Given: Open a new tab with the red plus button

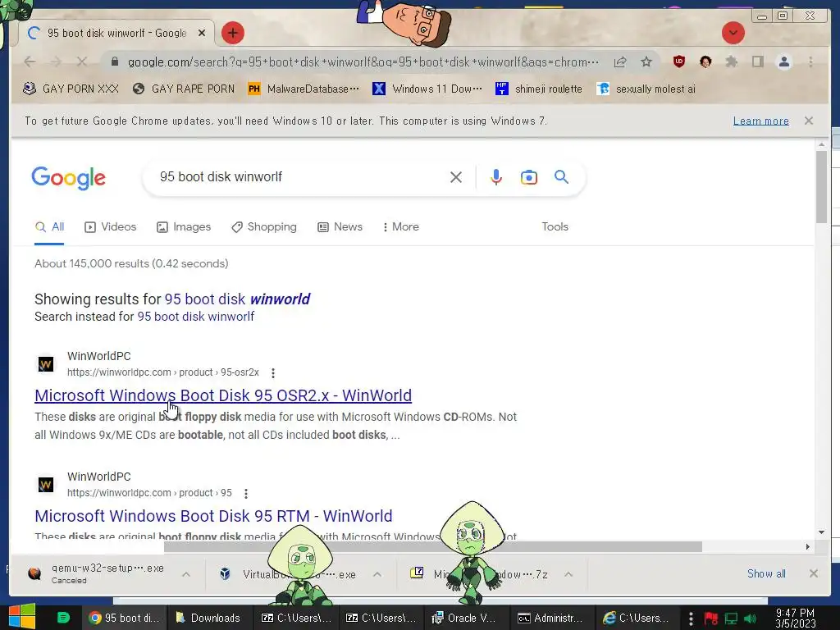Looking at the screenshot, I should (x=232, y=33).
